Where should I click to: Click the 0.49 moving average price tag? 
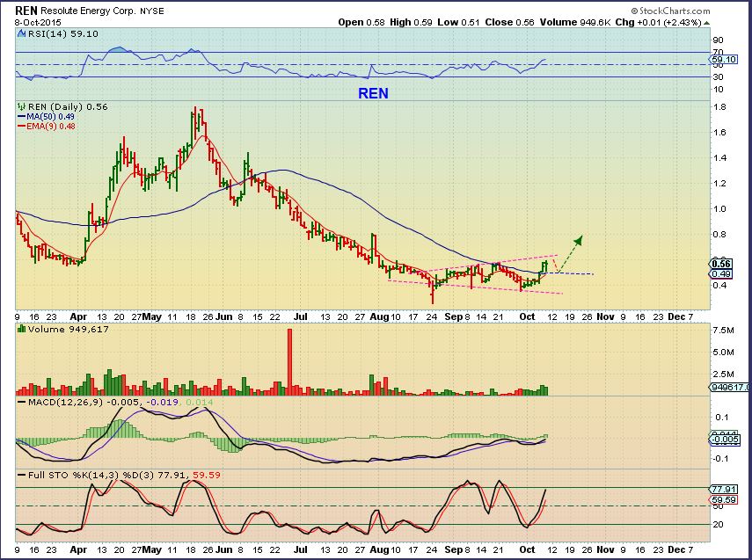click(723, 273)
